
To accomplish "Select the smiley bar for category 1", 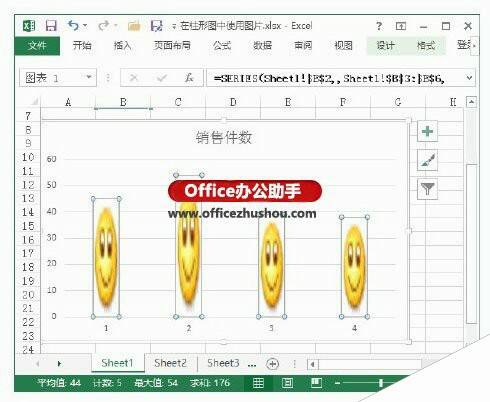I will [x=106, y=257].
